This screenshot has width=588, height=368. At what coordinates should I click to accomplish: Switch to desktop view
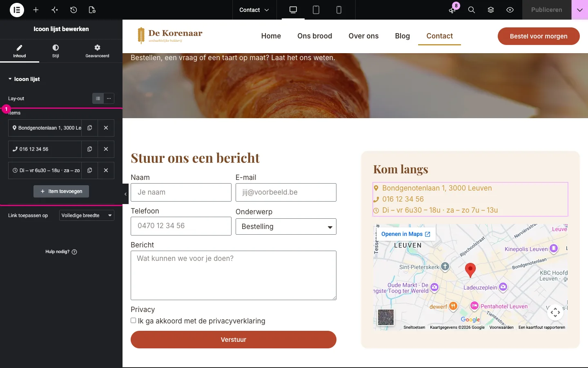[x=293, y=10]
